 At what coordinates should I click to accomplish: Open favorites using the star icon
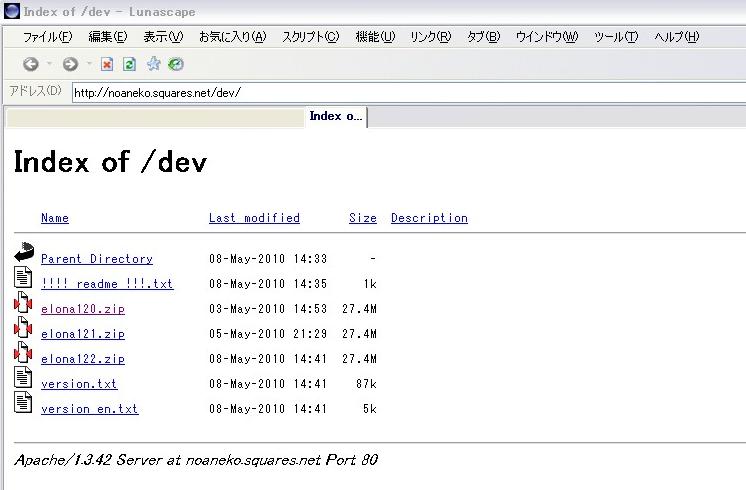tap(153, 63)
